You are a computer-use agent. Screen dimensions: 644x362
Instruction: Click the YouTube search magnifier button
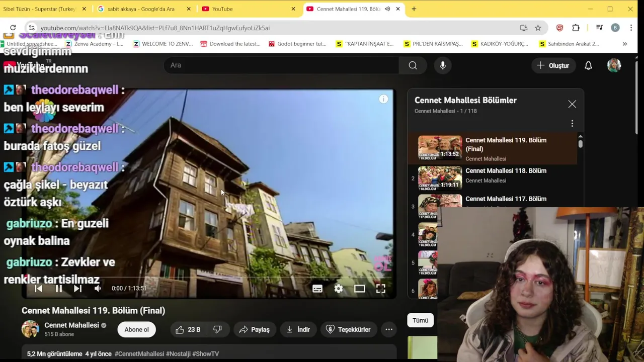413,65
